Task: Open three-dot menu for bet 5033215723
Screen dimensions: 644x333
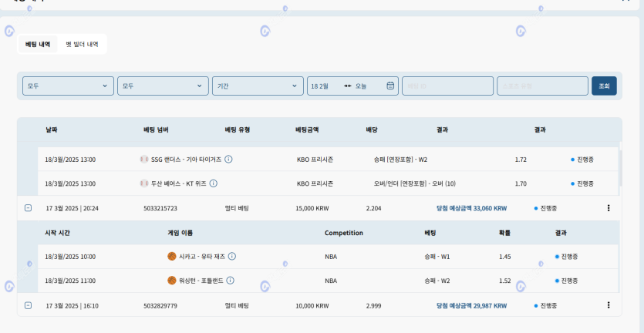Action: click(609, 208)
